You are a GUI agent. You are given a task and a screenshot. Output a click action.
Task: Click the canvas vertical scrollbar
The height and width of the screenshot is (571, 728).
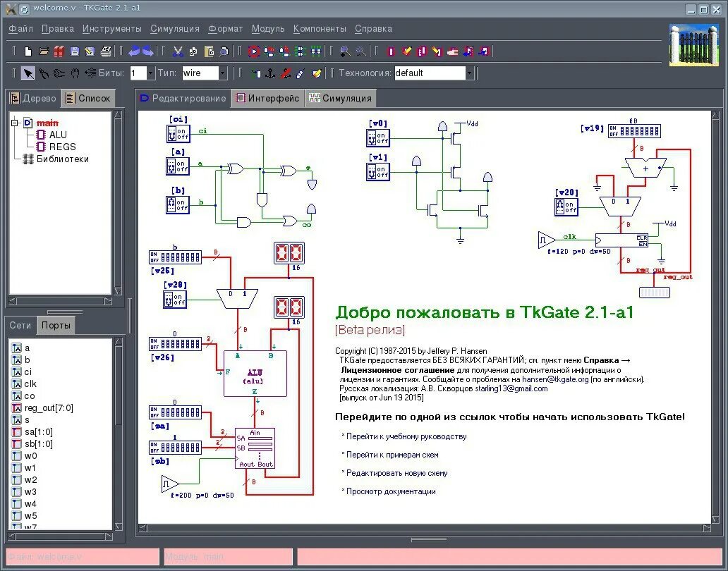pos(715,317)
